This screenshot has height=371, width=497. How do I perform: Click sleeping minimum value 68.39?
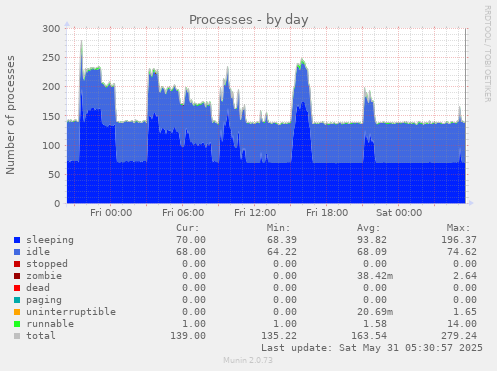tap(282, 240)
